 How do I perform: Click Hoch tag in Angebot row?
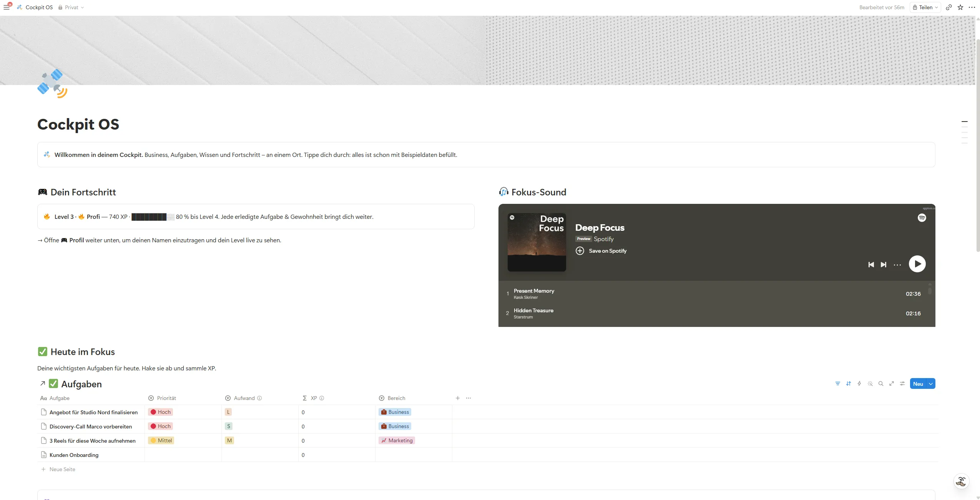161,412
